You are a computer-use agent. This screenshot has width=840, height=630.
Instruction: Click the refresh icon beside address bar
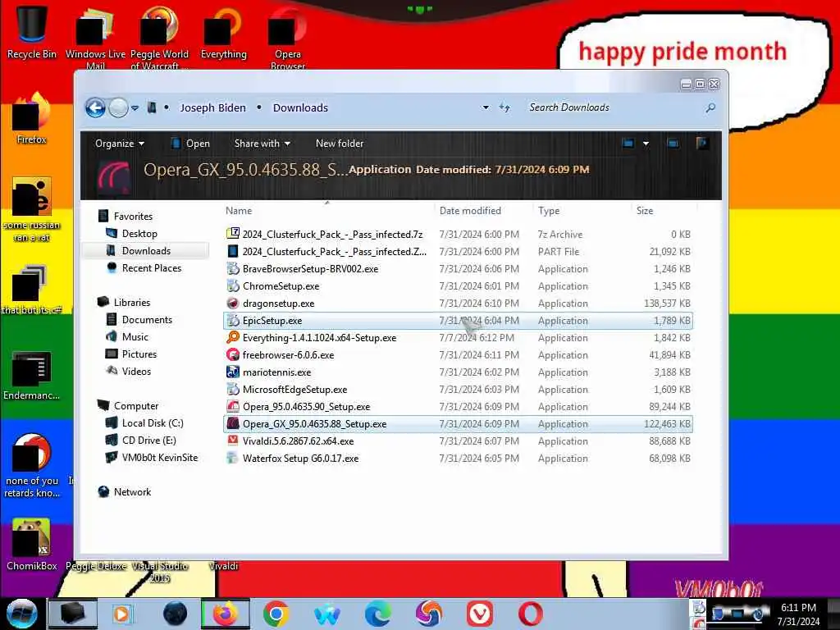[504, 107]
